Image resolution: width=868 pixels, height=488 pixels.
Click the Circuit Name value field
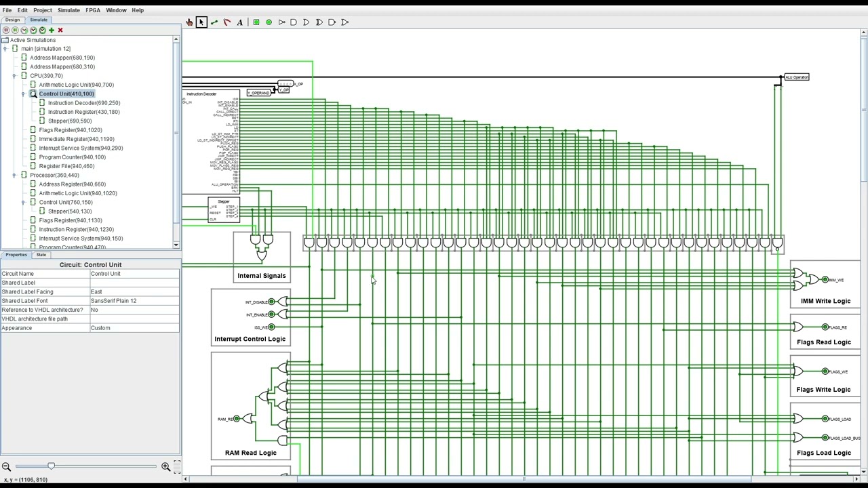(x=135, y=274)
